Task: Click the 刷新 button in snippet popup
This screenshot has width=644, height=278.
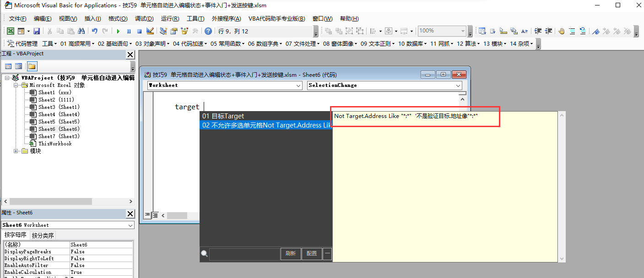Action: 290,253
